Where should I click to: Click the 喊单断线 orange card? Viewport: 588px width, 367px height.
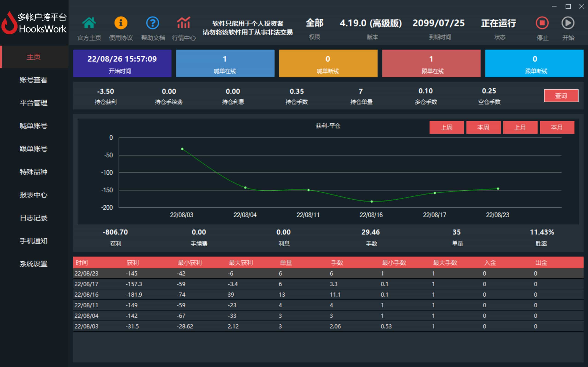coord(328,64)
